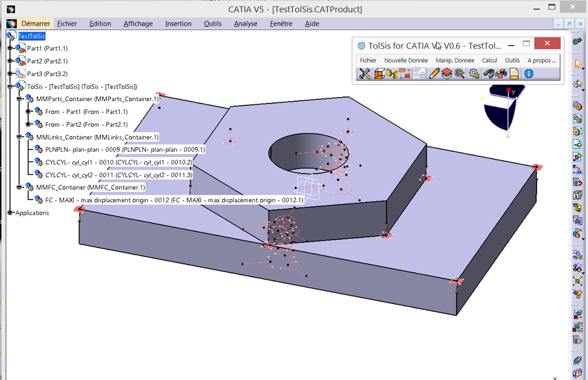This screenshot has height=380, width=588.
Task: Click the Replace Component icon with blue cross
Action: (577, 170)
